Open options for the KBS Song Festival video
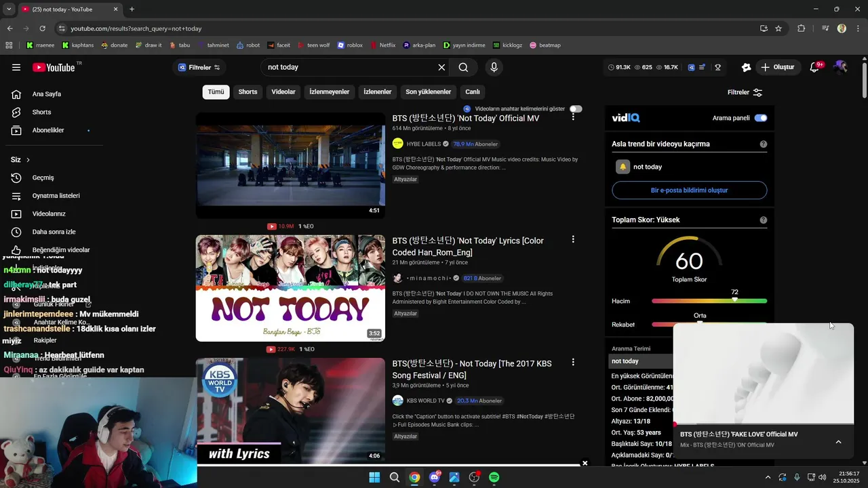868x488 pixels. pos(573,363)
